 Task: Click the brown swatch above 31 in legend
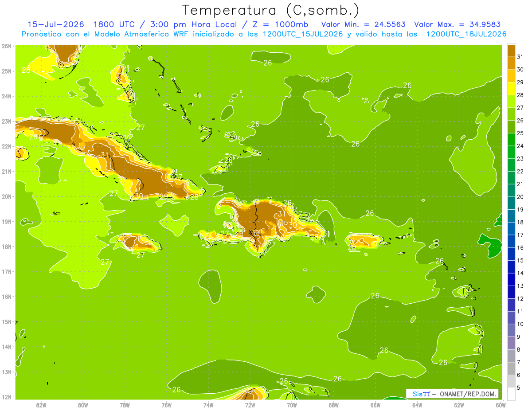point(511,51)
